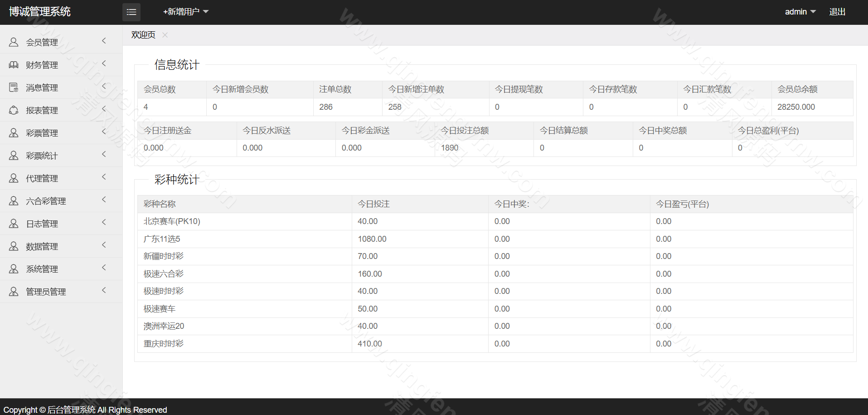Expand the 代理管理 chevron arrow

104,177
